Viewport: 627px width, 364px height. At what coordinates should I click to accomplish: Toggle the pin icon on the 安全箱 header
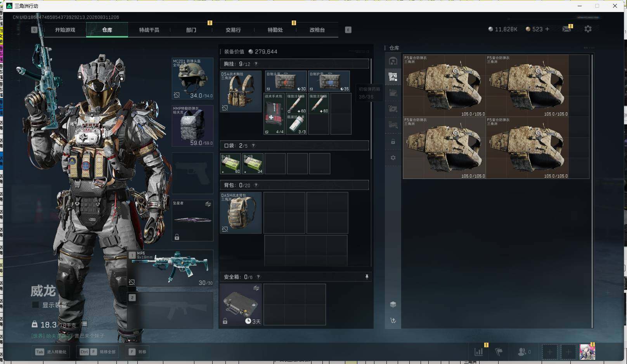(x=367, y=277)
